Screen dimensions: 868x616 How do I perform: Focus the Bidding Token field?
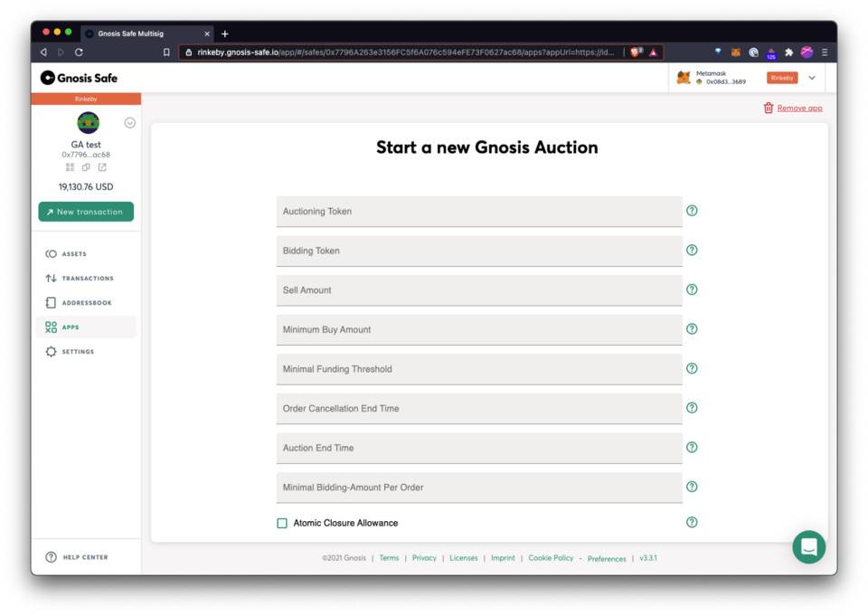pos(479,251)
